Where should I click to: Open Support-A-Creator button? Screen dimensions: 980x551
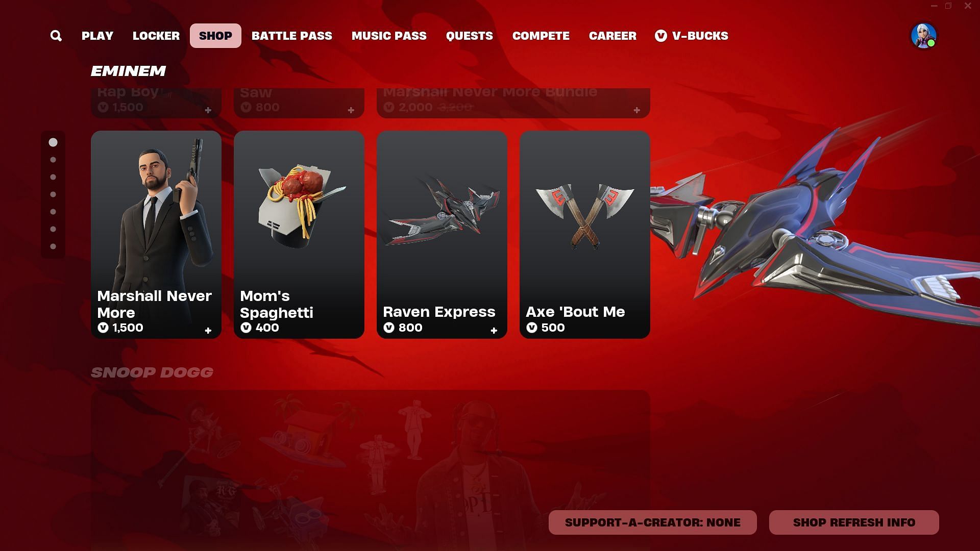(x=652, y=522)
